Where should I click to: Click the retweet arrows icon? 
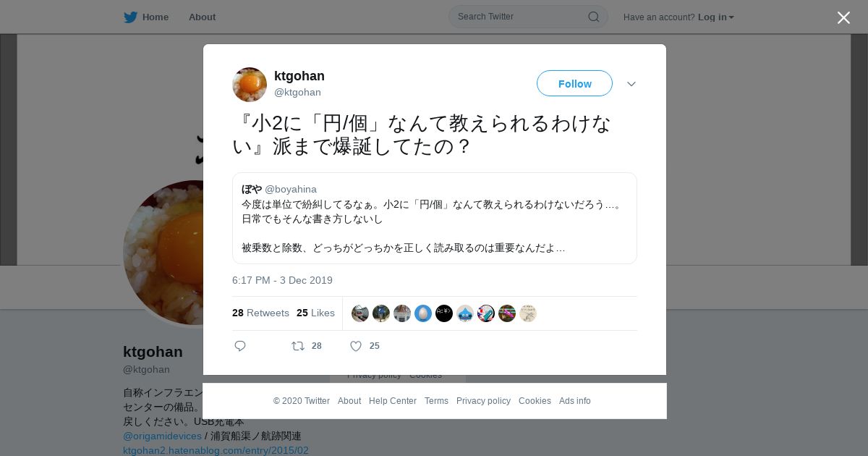click(x=298, y=346)
